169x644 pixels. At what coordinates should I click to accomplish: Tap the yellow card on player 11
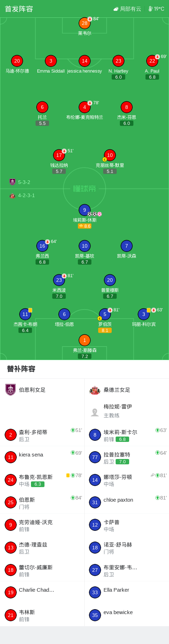30,310
